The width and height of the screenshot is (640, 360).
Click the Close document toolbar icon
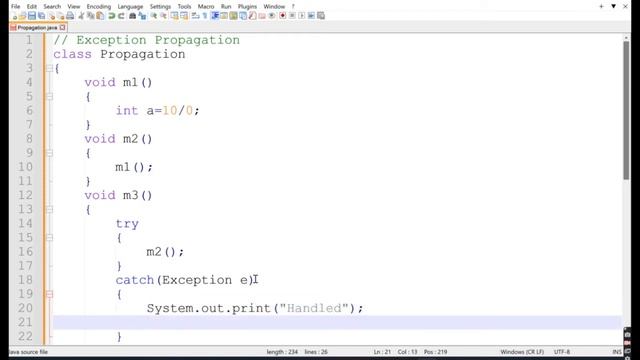[51, 16]
